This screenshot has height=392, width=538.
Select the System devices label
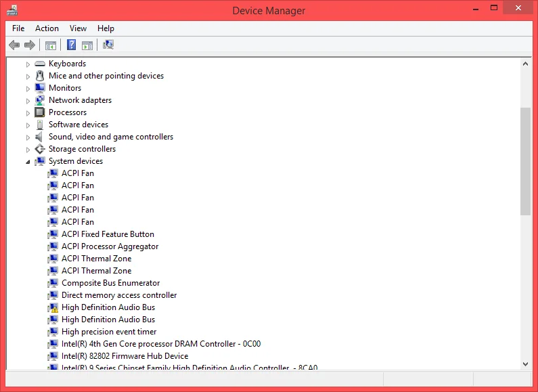(76, 161)
